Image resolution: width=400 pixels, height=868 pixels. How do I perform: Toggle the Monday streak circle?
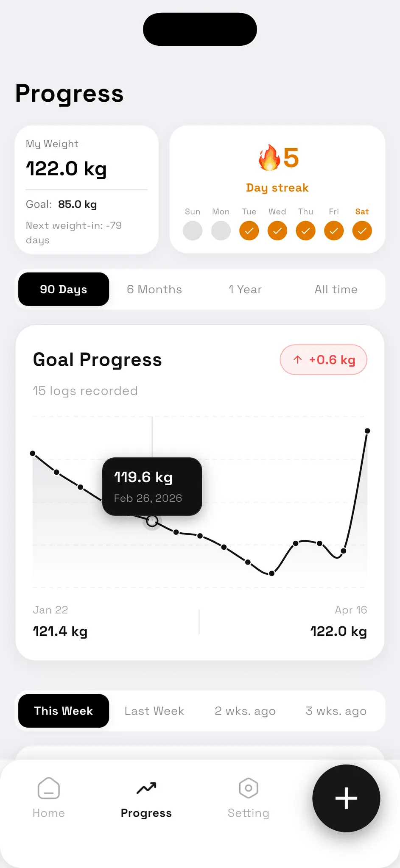coord(221,231)
